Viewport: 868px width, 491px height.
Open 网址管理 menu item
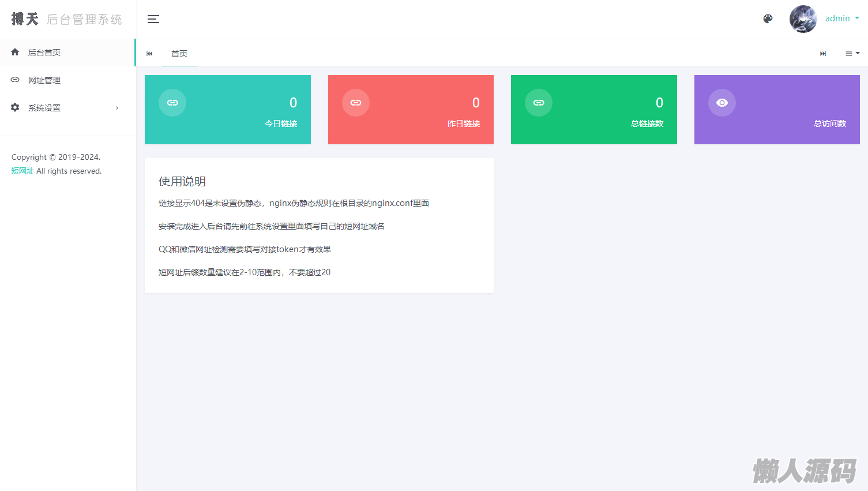click(67, 80)
